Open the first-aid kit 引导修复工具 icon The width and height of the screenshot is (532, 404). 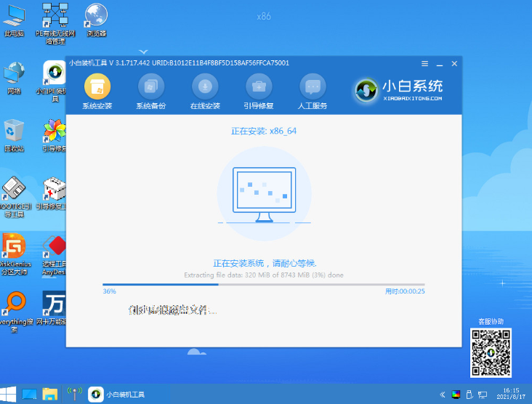pyautogui.click(x=52, y=193)
